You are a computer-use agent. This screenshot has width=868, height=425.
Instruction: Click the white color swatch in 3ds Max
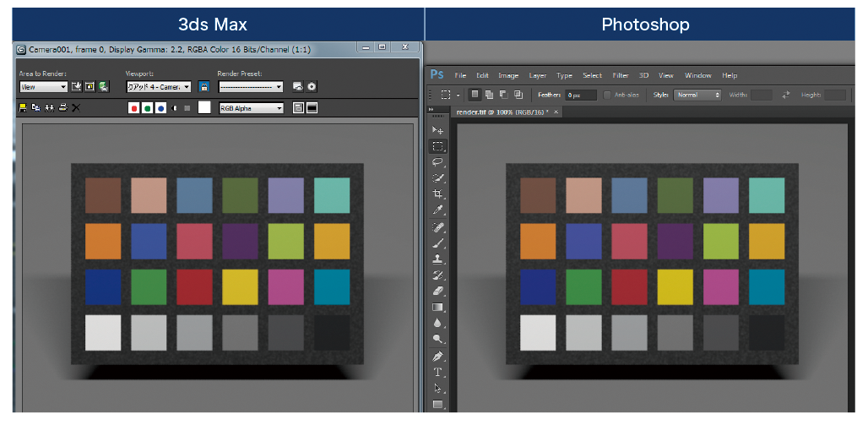(204, 108)
